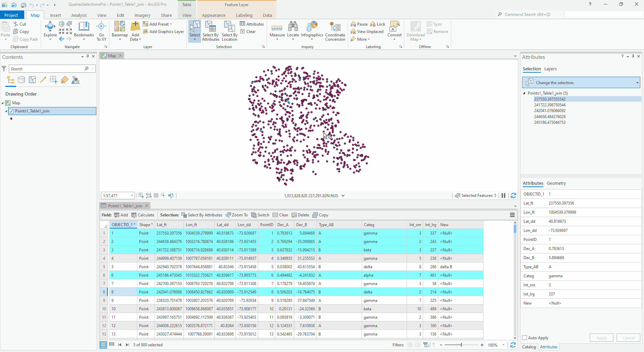
Task: Click List By Drawing Order icon
Action: pyautogui.click(x=11, y=80)
